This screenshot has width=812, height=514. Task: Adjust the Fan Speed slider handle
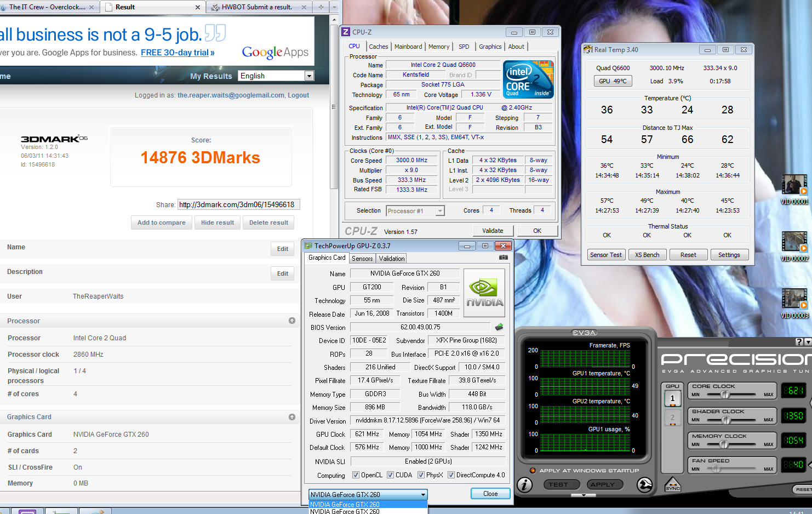(716, 469)
